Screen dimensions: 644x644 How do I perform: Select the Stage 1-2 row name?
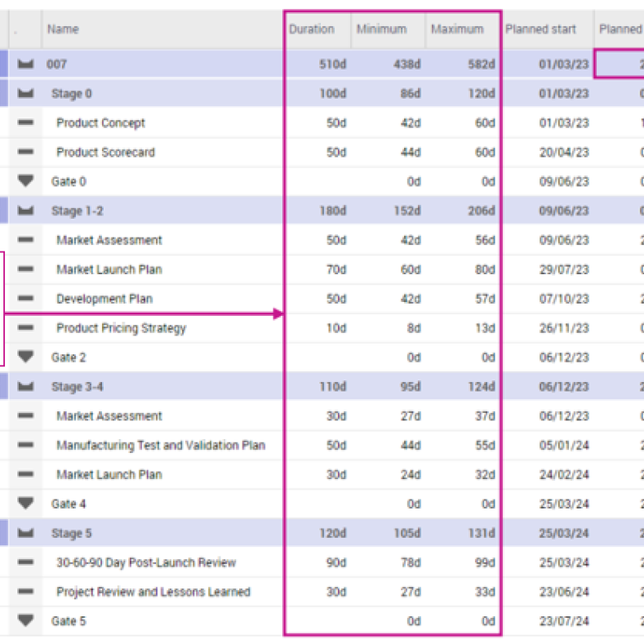78,211
